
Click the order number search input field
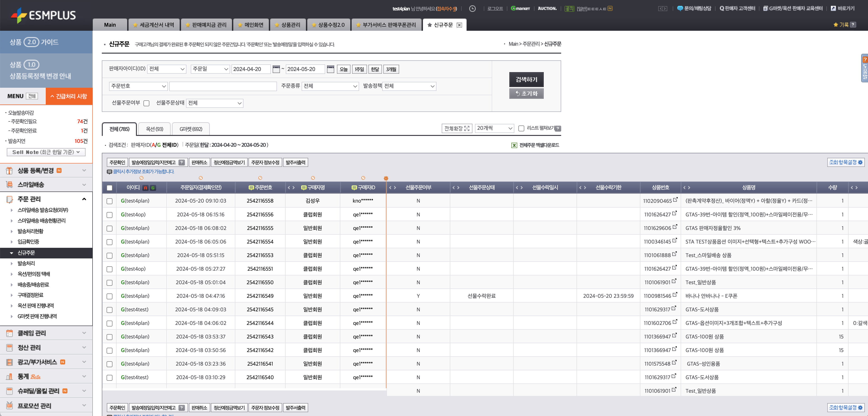pos(223,86)
